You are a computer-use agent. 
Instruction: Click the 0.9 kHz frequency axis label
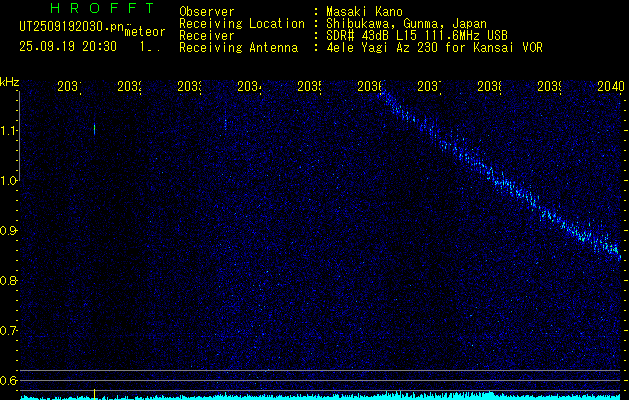click(9, 231)
